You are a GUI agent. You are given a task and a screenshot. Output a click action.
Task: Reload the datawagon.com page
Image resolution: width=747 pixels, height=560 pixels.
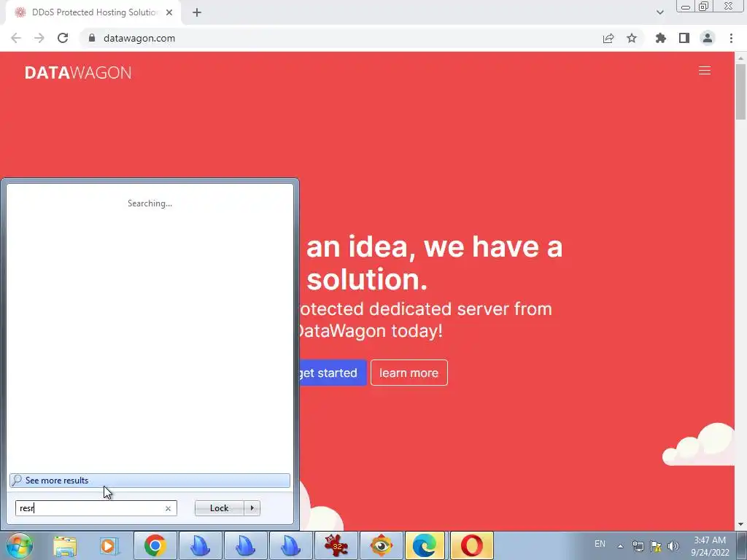pyautogui.click(x=63, y=38)
